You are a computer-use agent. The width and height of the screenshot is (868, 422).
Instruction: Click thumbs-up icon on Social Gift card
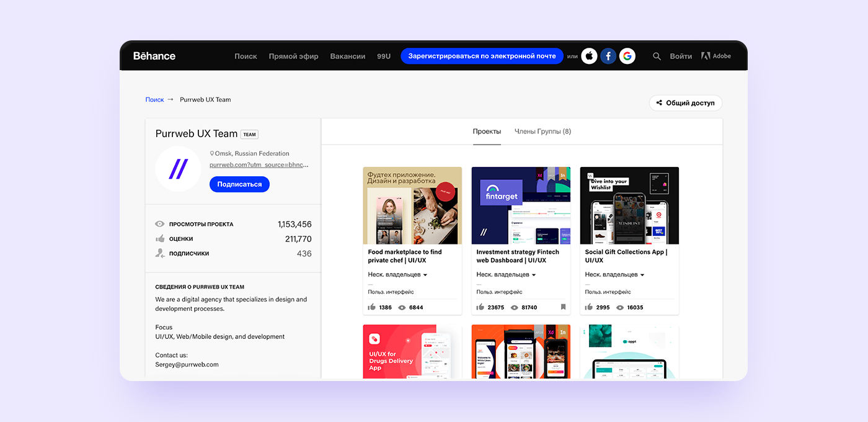pos(589,307)
